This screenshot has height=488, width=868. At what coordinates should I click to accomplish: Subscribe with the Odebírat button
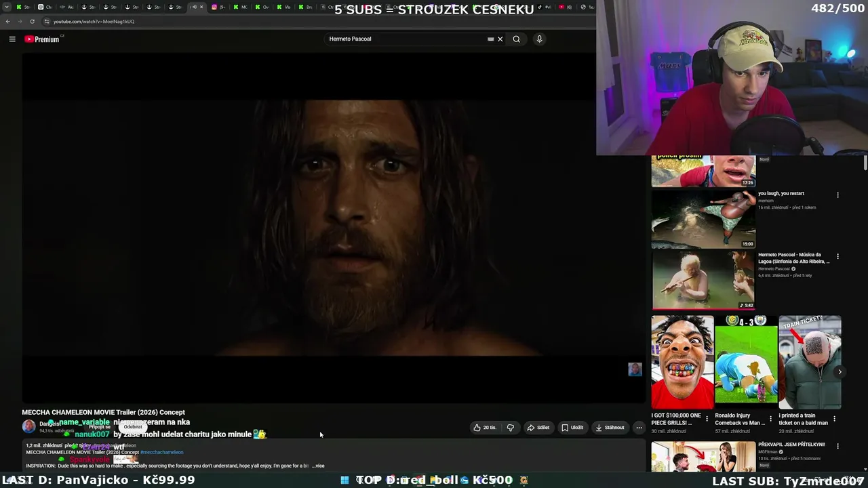(x=133, y=427)
